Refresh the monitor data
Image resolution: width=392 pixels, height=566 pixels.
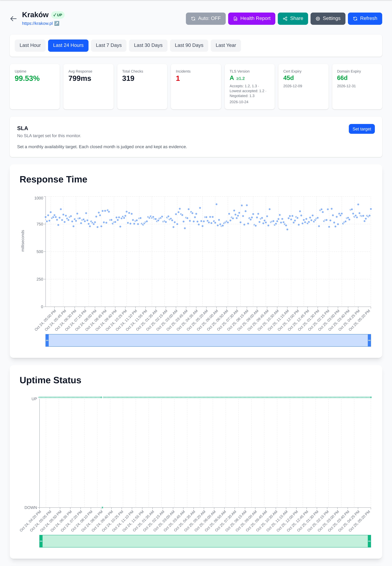(365, 19)
